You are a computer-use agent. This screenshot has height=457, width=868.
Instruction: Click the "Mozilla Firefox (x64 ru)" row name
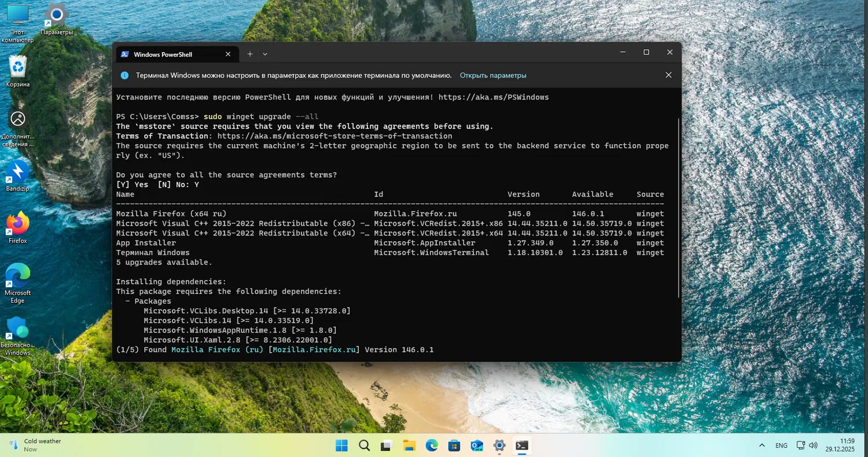click(x=172, y=214)
